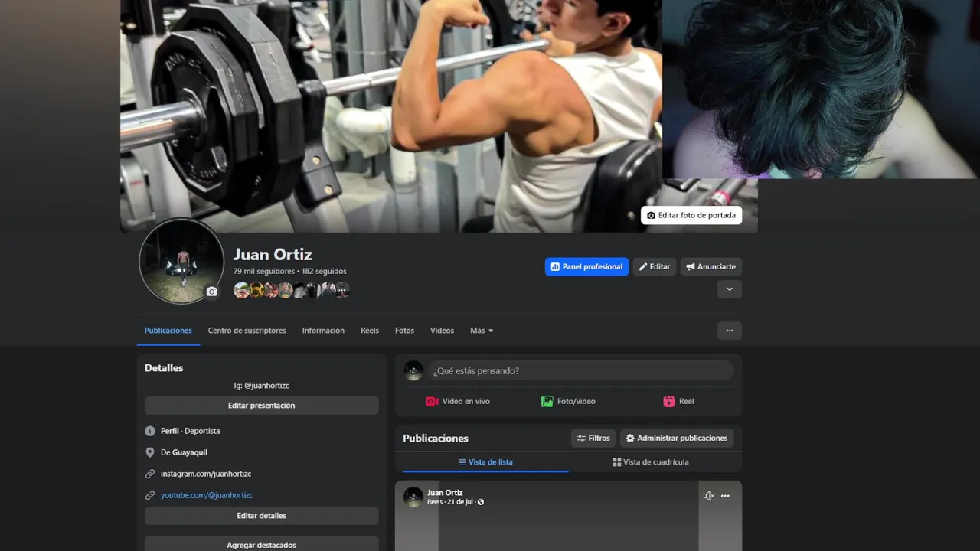Screen dimensions: 980x551
Task: Open the three-dot menu beside tabs
Action: pos(730,331)
